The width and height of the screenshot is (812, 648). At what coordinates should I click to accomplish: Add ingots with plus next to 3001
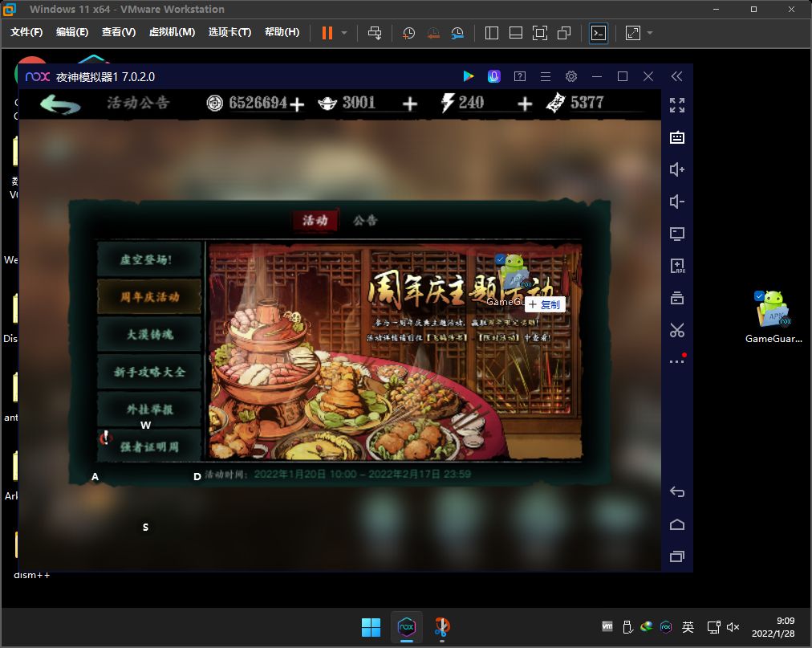[x=410, y=104]
